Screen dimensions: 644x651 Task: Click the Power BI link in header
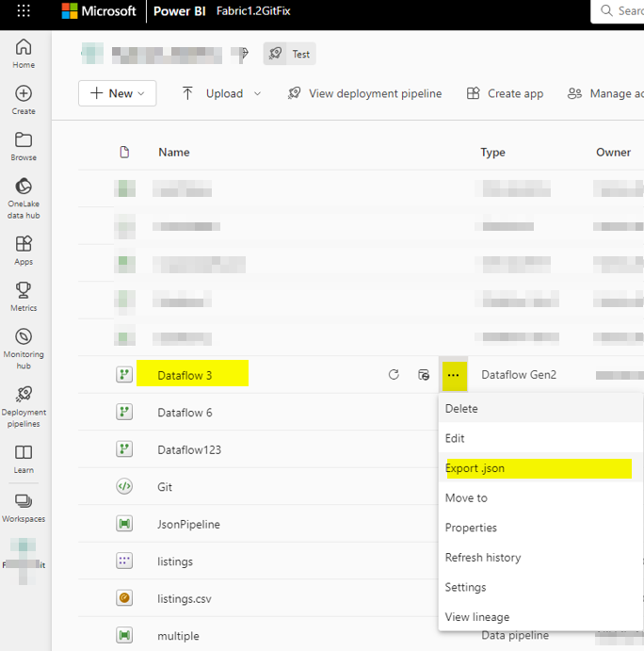[179, 10]
